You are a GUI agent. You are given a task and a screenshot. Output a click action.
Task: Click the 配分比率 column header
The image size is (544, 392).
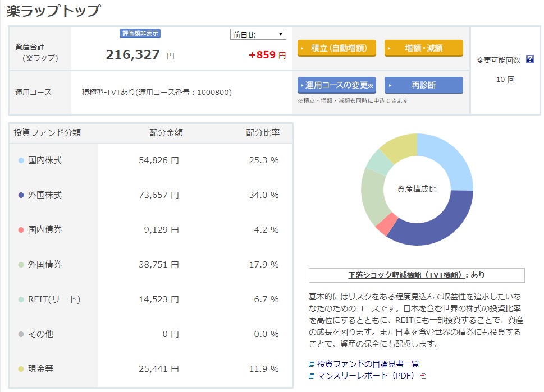(263, 133)
